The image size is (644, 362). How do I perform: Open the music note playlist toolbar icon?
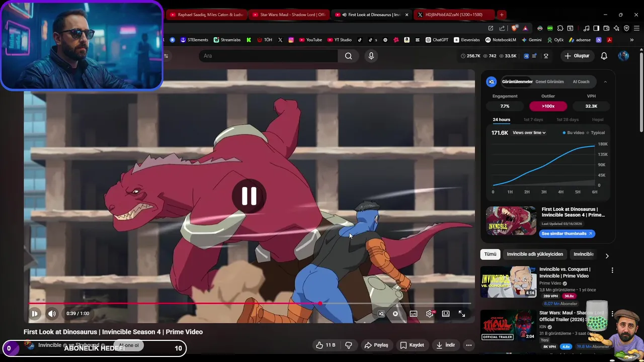[586, 28]
